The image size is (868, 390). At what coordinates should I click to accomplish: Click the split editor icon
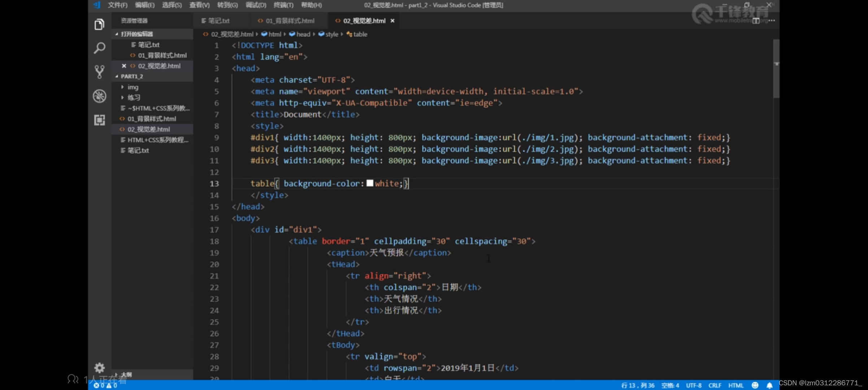[756, 21]
